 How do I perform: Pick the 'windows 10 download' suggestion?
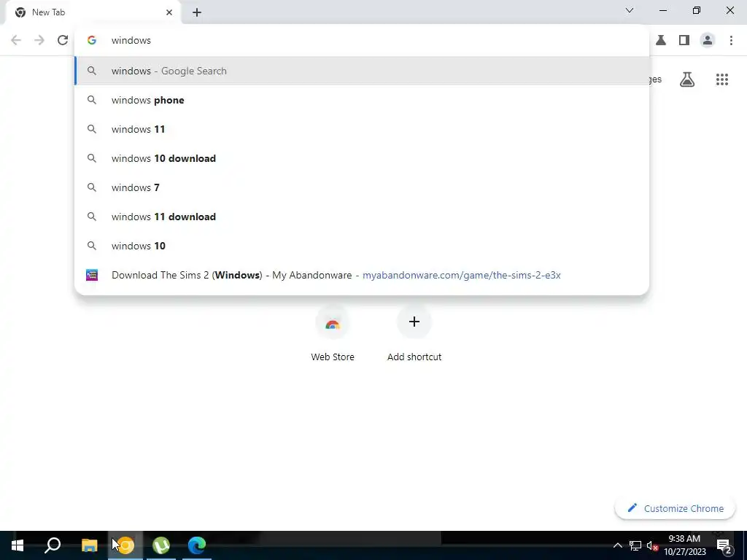click(362, 158)
